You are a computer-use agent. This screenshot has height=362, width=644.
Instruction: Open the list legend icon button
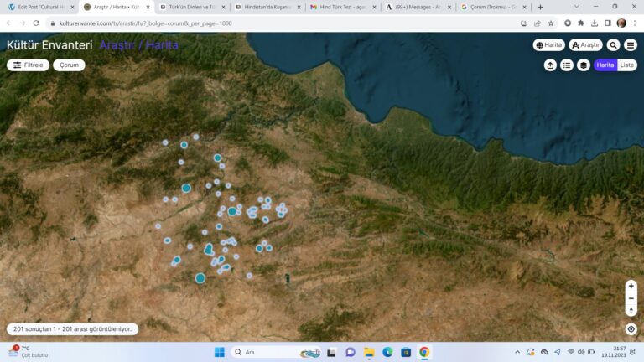click(x=567, y=65)
